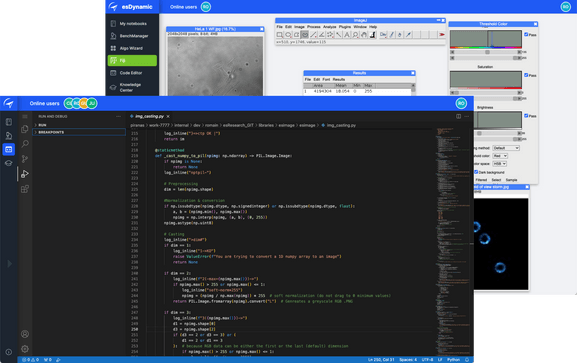The width and height of the screenshot is (577, 363).
Task: Open Extensions view in code editor
Action: (x=25, y=189)
